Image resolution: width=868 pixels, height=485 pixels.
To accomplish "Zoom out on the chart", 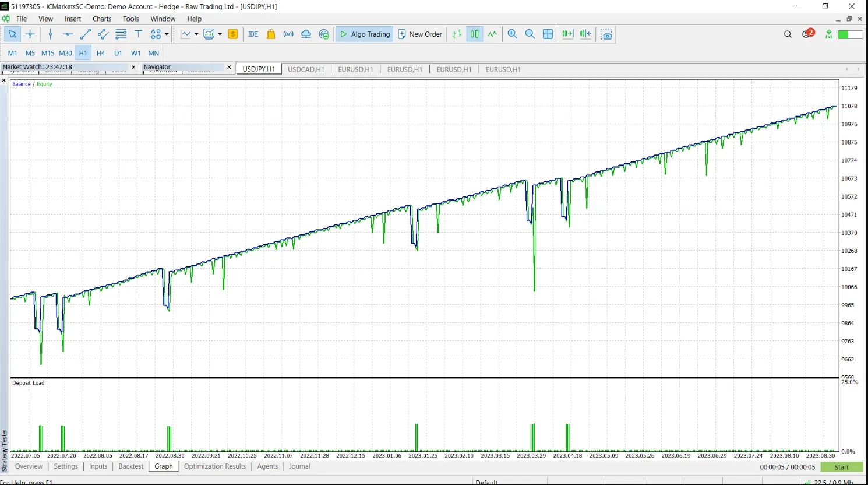I will click(530, 34).
